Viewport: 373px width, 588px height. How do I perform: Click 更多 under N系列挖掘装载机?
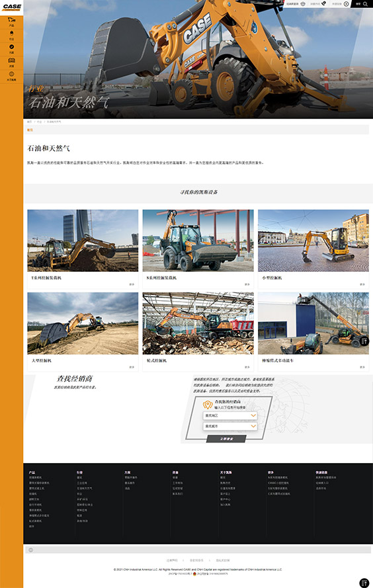[247, 284]
